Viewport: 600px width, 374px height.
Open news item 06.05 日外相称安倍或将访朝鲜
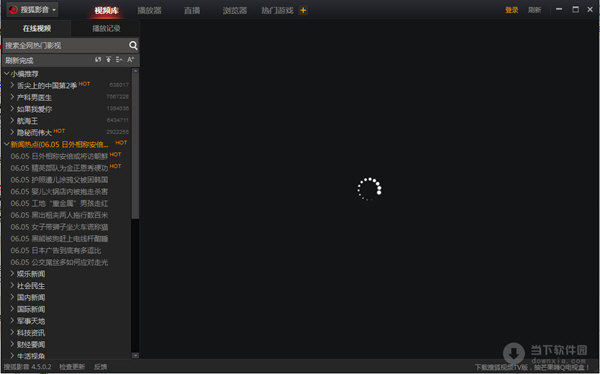[59, 156]
